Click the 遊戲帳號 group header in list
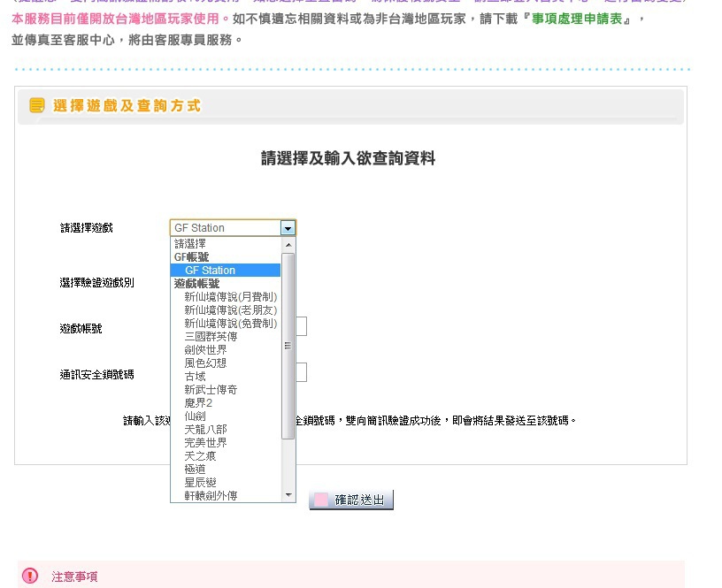Screen dimensions: 722x588 coord(196,284)
